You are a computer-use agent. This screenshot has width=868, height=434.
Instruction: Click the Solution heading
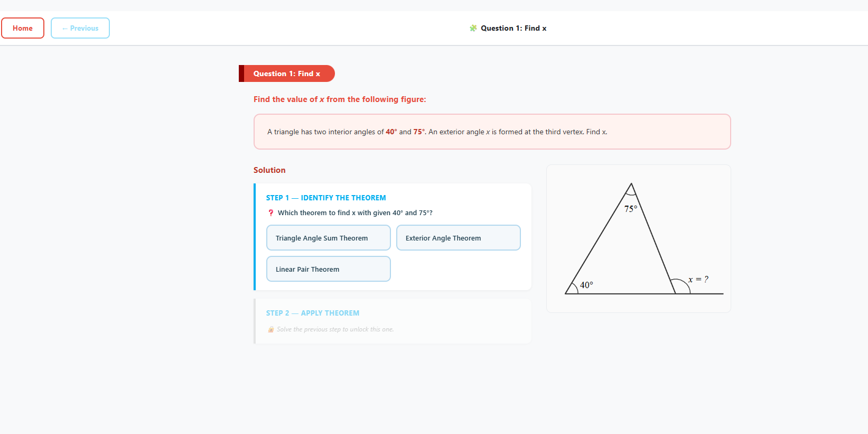pyautogui.click(x=269, y=170)
